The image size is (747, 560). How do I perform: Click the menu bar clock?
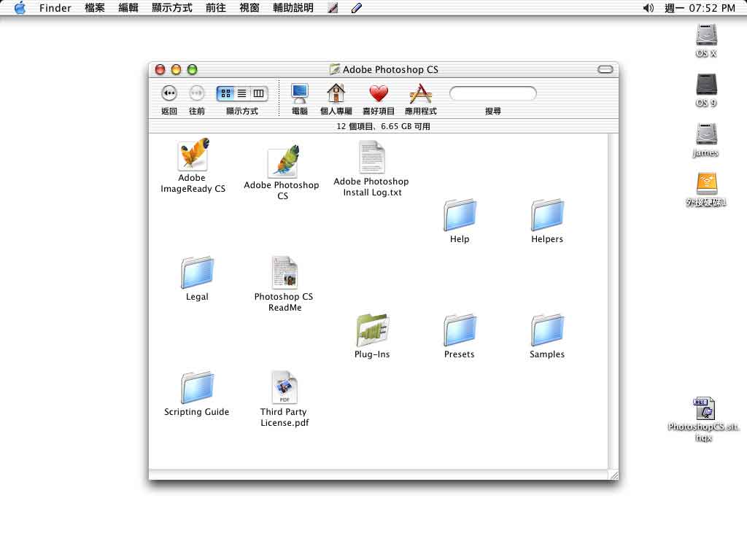700,7
